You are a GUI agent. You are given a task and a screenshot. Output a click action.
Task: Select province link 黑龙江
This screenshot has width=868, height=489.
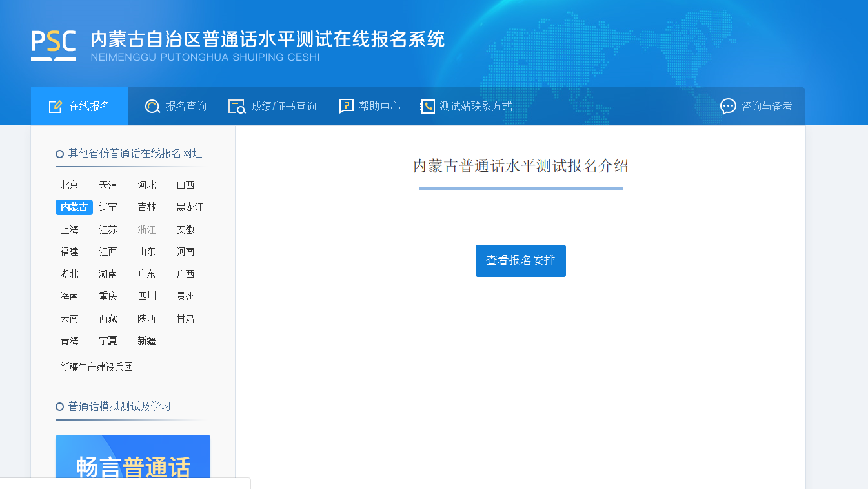coord(190,207)
